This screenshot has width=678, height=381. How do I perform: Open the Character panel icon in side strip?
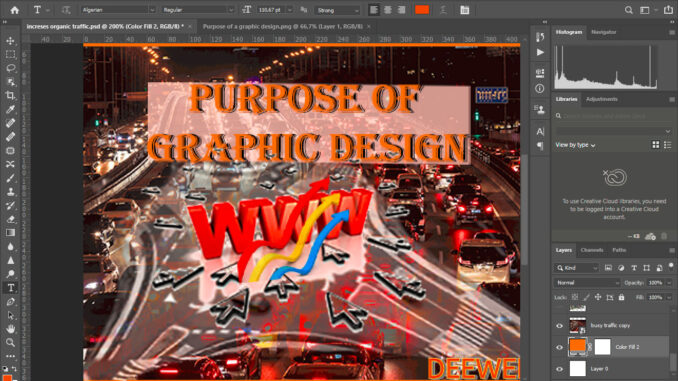[x=540, y=131]
